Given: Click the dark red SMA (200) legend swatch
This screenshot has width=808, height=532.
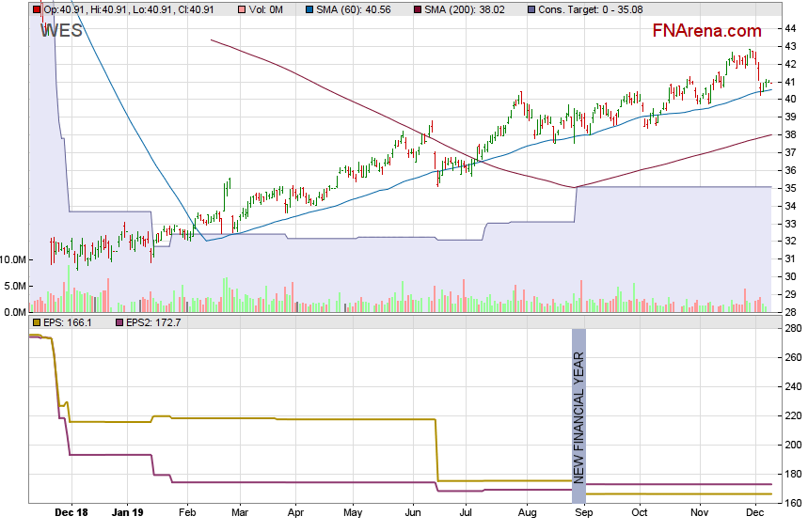Looking at the screenshot, I should tap(416, 9).
